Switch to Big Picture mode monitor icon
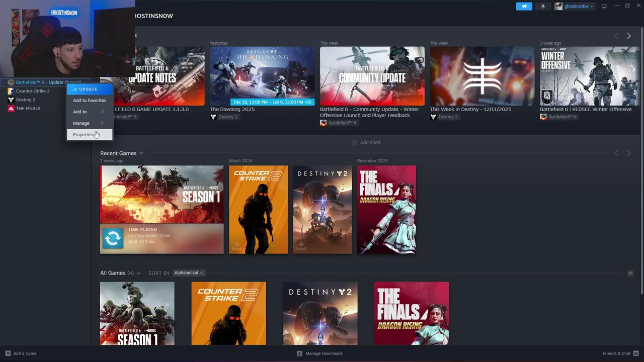 (x=604, y=6)
